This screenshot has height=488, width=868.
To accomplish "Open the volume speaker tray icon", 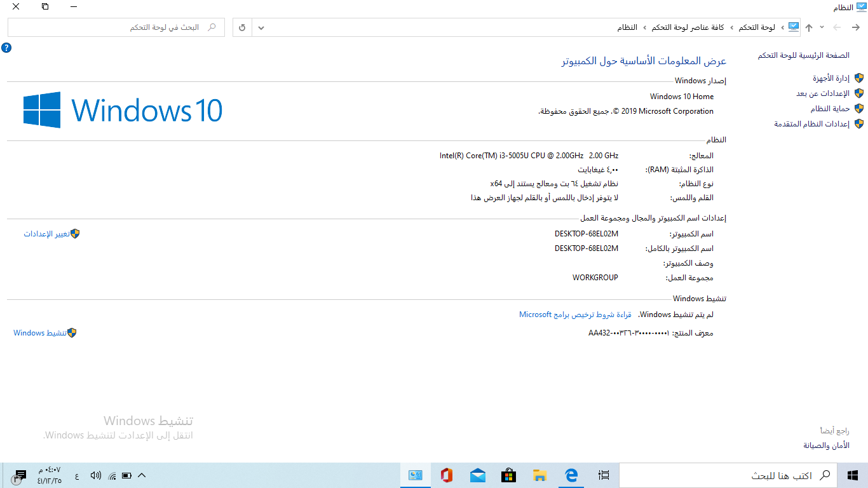I will pyautogui.click(x=96, y=475).
